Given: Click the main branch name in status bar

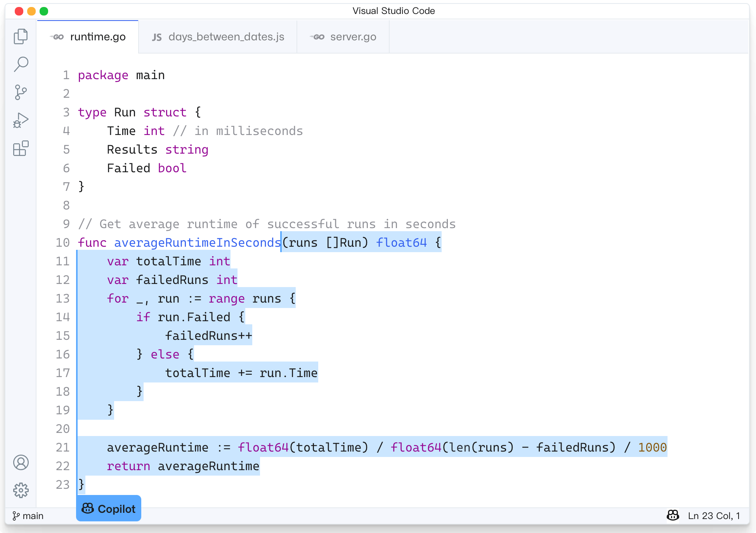Looking at the screenshot, I should [x=33, y=516].
